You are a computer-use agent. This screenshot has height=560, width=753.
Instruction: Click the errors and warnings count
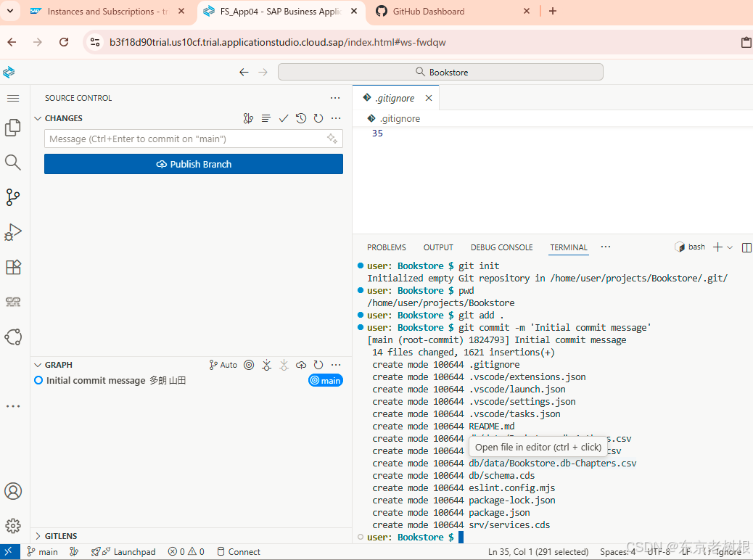click(x=186, y=552)
